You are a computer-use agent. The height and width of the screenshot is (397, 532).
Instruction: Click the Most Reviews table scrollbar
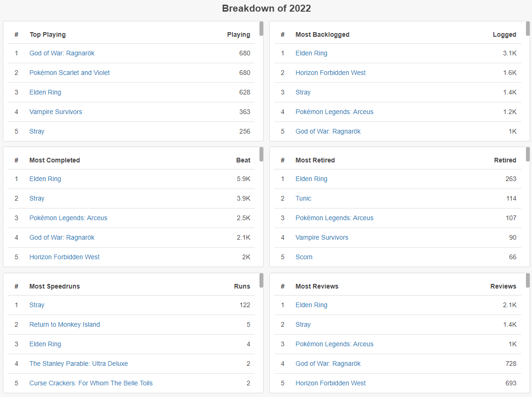click(x=528, y=280)
